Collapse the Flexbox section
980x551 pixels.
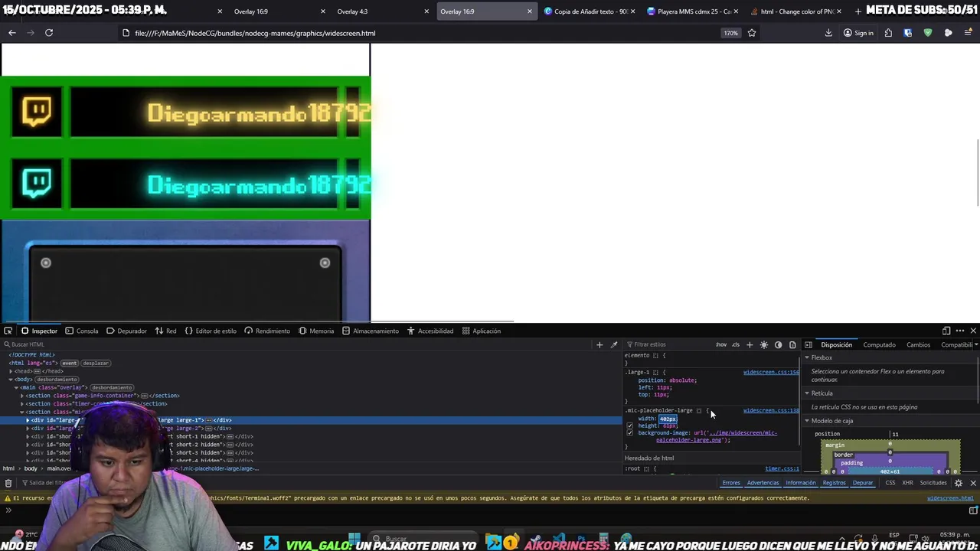(x=806, y=357)
